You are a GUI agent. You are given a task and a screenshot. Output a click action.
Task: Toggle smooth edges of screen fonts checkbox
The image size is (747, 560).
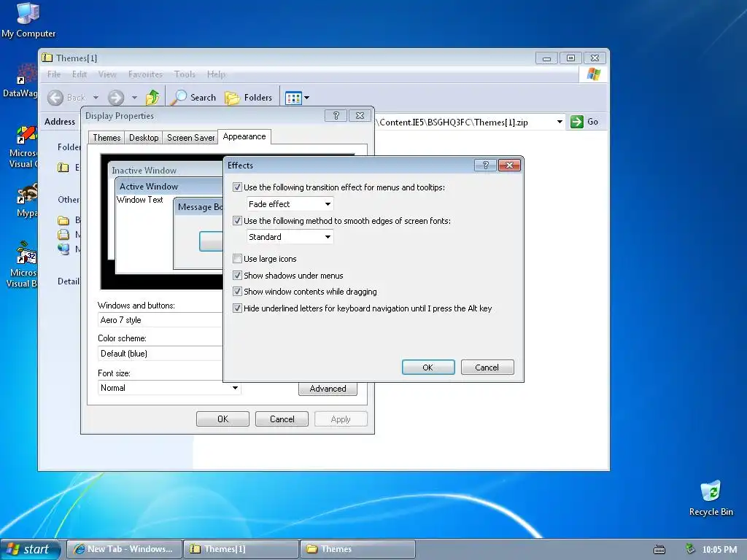click(237, 220)
